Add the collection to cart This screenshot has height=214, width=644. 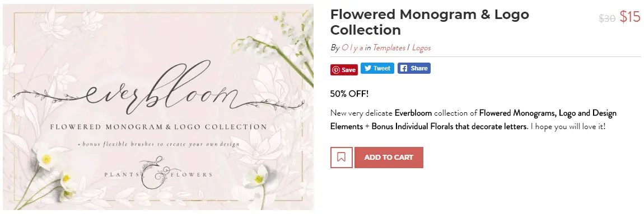pos(389,158)
